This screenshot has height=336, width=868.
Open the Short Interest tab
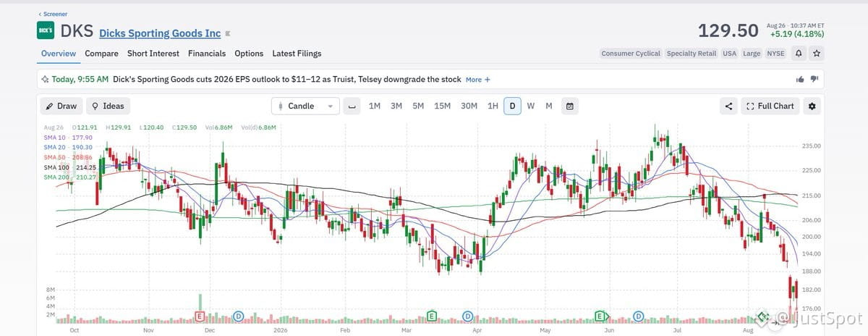click(153, 53)
